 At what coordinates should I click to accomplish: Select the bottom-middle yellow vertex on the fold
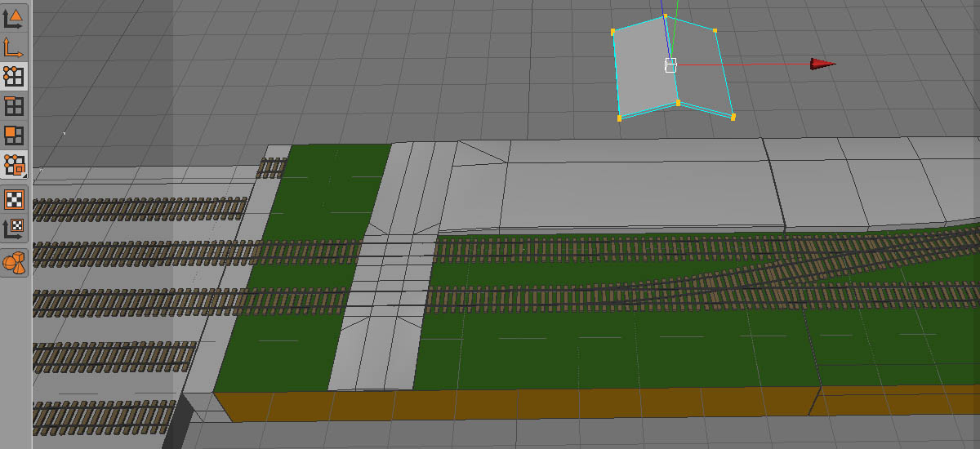click(678, 103)
